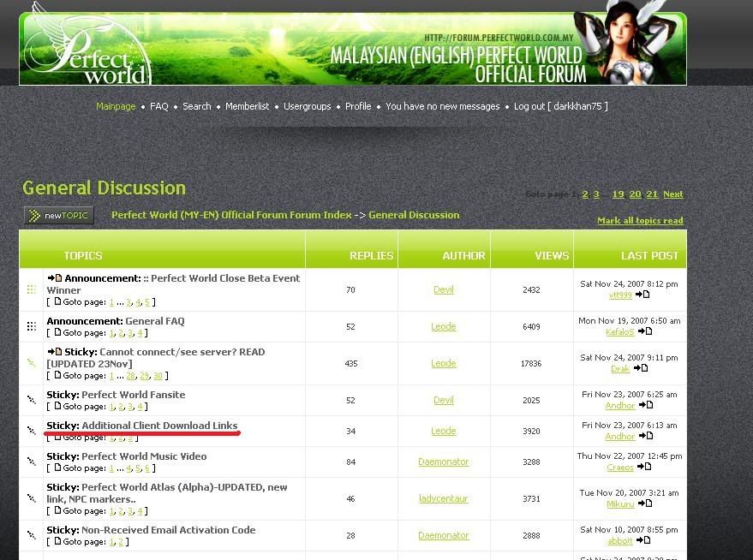Log out of darkkhan75 account
Screen dimensions: 753x560
(560, 106)
